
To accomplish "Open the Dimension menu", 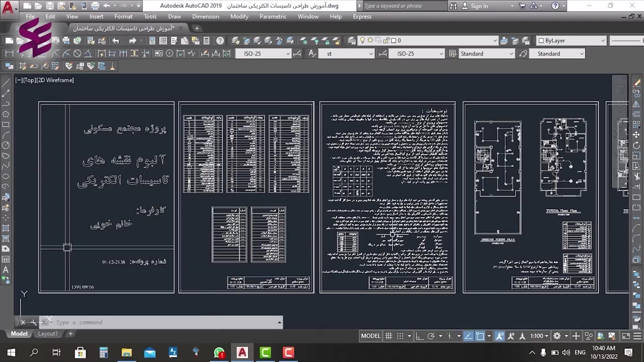I will pos(205,17).
